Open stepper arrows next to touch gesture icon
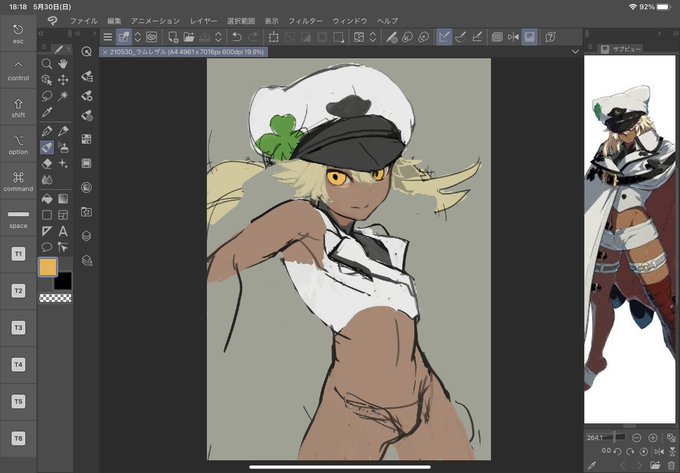 coord(137,37)
